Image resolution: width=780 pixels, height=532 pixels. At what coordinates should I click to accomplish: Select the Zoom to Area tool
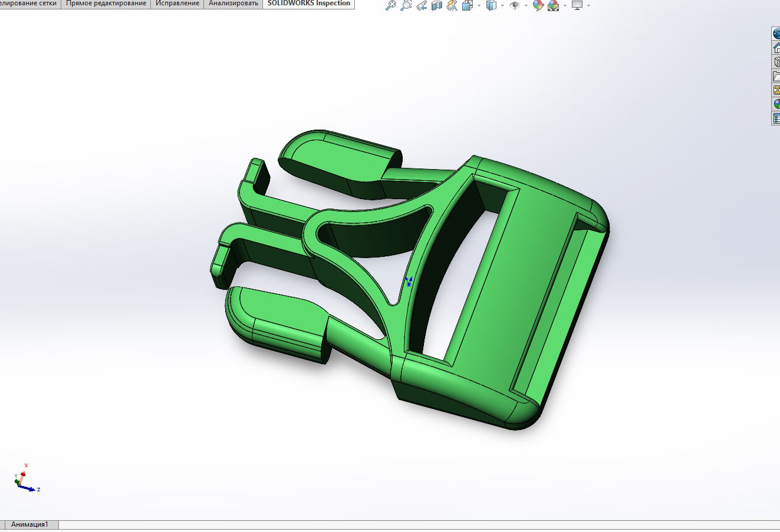pos(406,5)
